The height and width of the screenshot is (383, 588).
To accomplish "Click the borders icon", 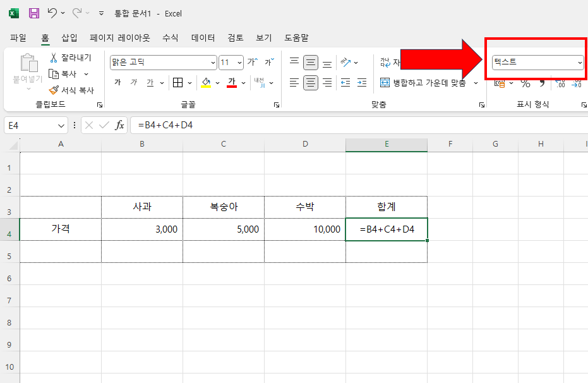I will 177,83.
